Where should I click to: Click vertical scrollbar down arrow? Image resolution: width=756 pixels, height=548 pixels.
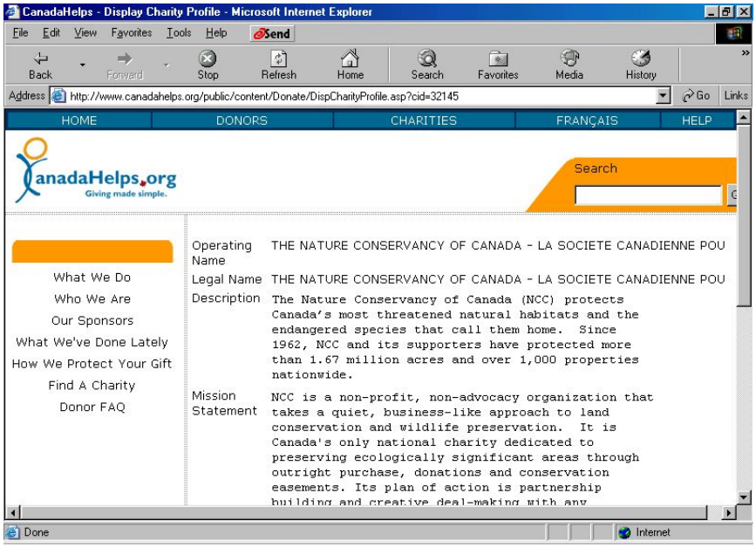tap(744, 497)
